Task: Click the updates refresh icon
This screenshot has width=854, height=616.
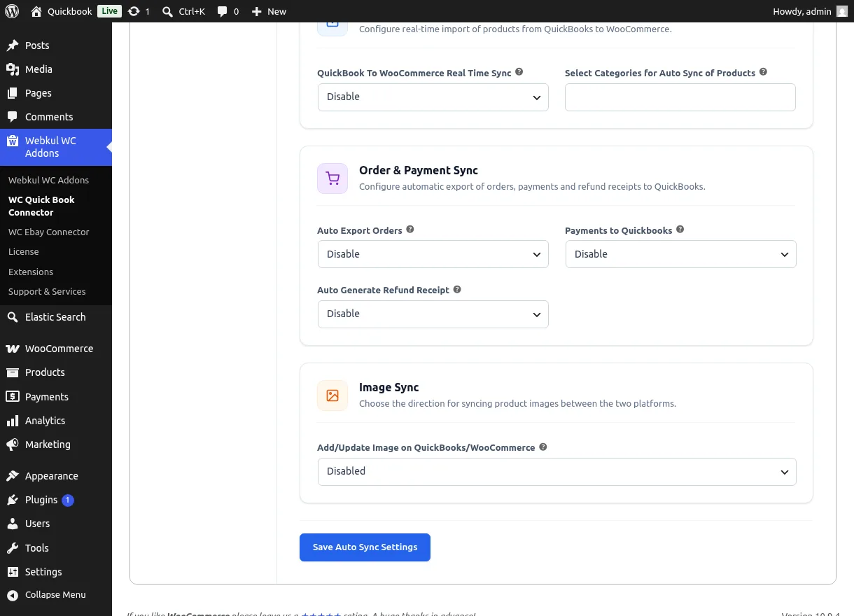Action: (x=134, y=11)
